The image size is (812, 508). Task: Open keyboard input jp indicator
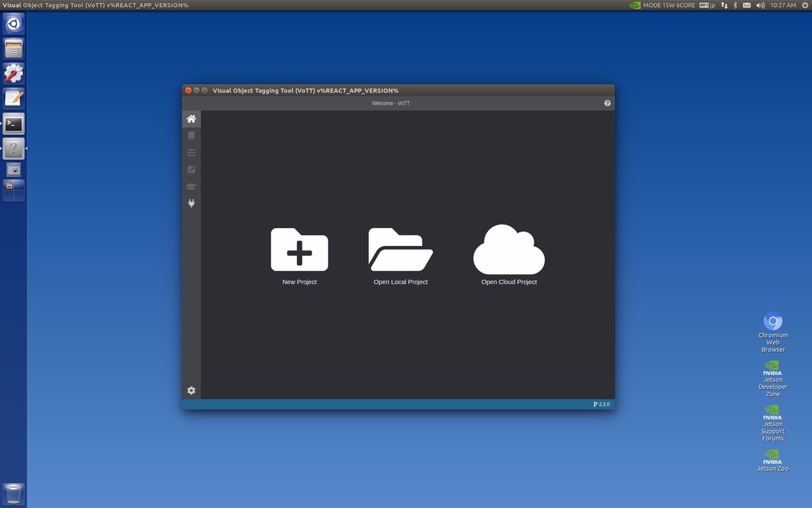[708, 5]
